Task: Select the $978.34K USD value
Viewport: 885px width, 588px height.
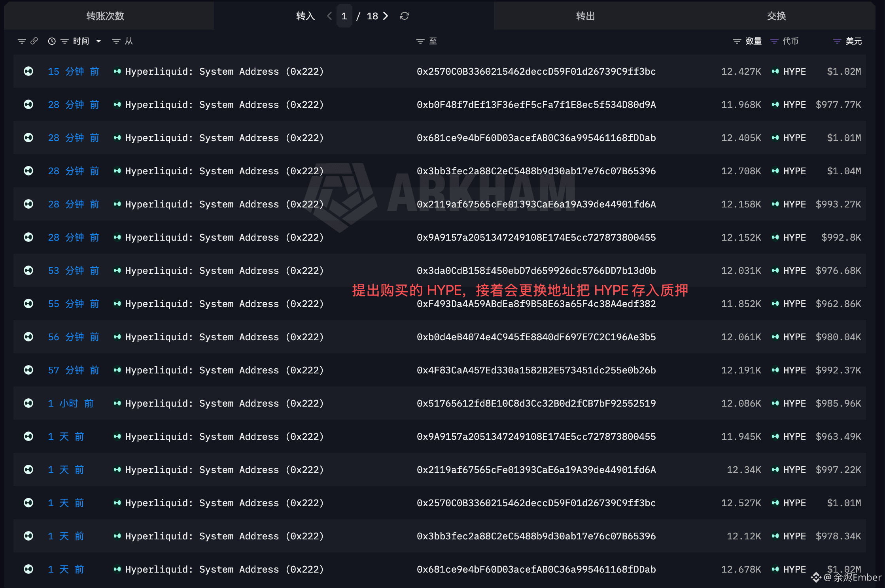Action: click(838, 536)
